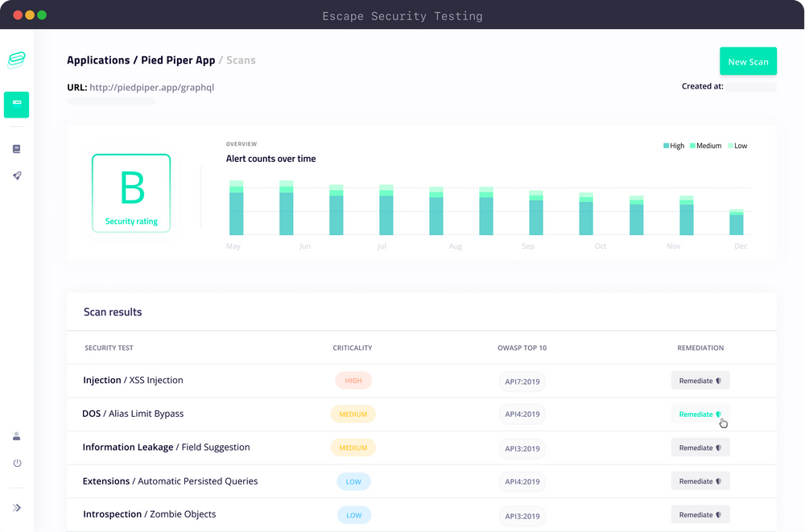Click the B Security rating card
This screenshot has height=532, width=805.
[x=131, y=193]
